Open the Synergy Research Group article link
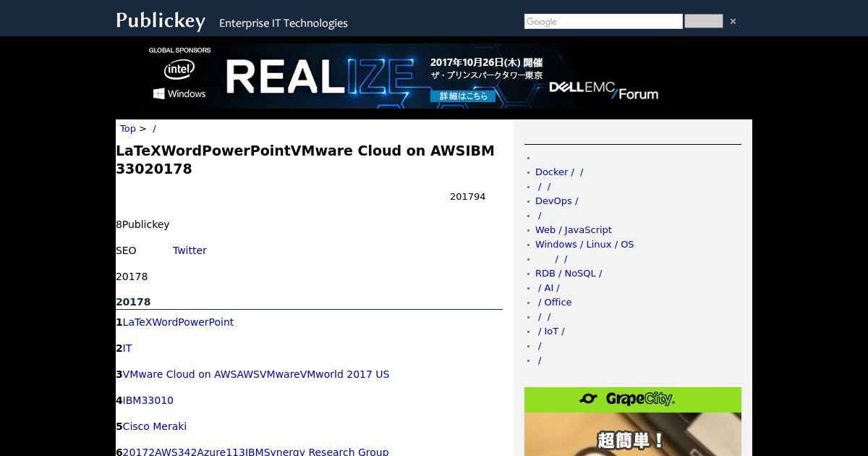The width and height of the screenshot is (868, 456). pos(255,452)
